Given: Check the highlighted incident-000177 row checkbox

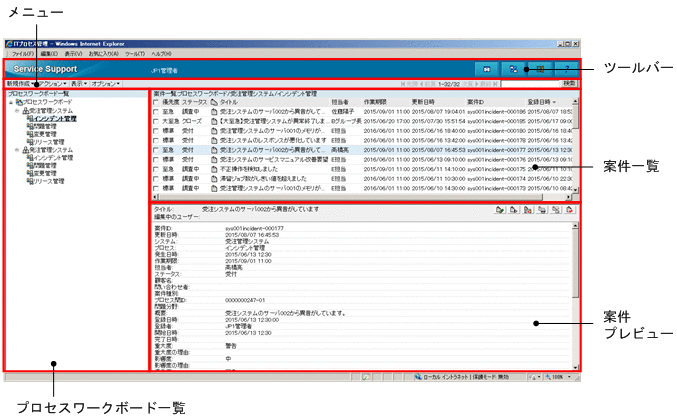Looking at the screenshot, I should (x=156, y=150).
